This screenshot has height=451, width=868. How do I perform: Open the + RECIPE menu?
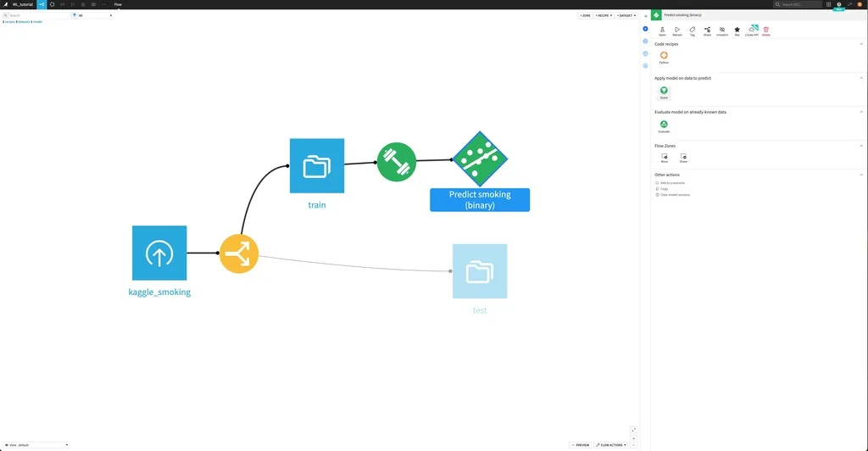pyautogui.click(x=604, y=15)
